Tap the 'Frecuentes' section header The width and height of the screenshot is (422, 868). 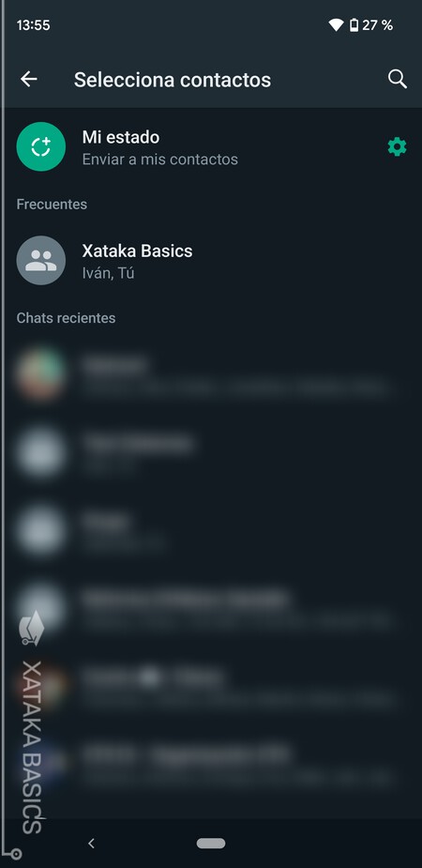pos(52,205)
